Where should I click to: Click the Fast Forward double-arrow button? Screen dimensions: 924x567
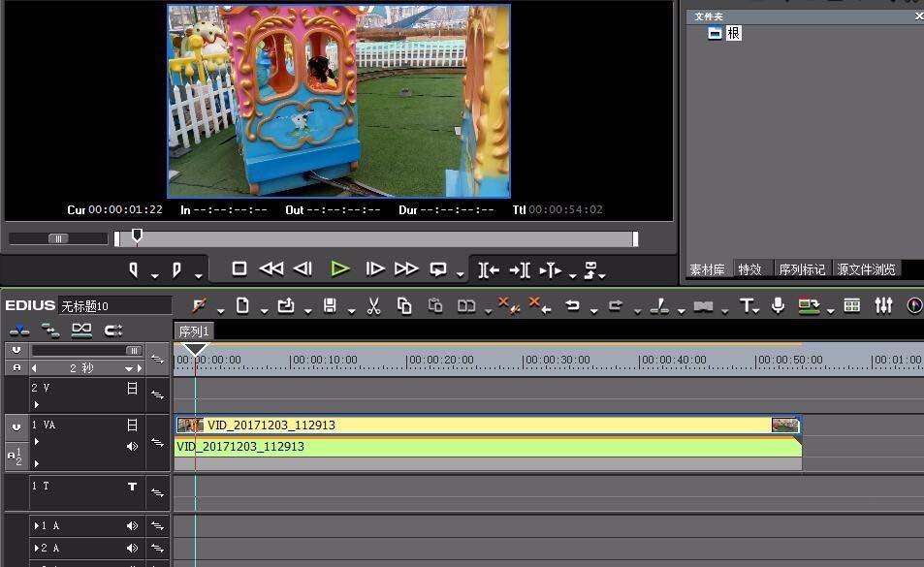406,268
